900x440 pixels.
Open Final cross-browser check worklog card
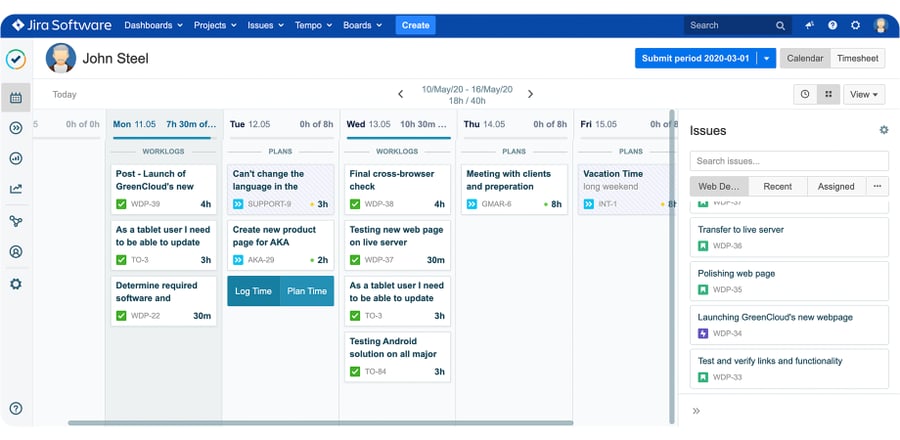(397, 189)
